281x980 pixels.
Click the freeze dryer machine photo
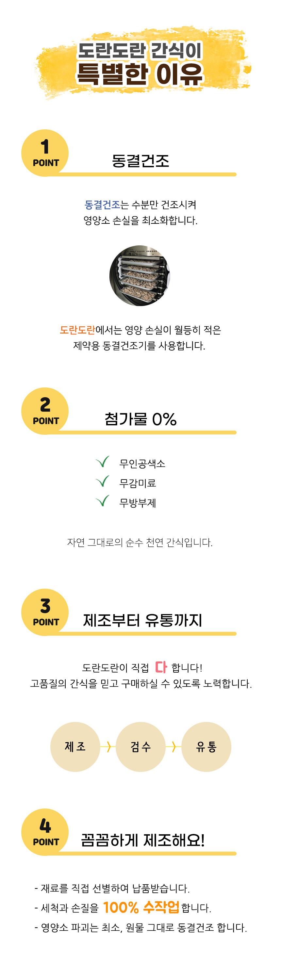(140, 275)
